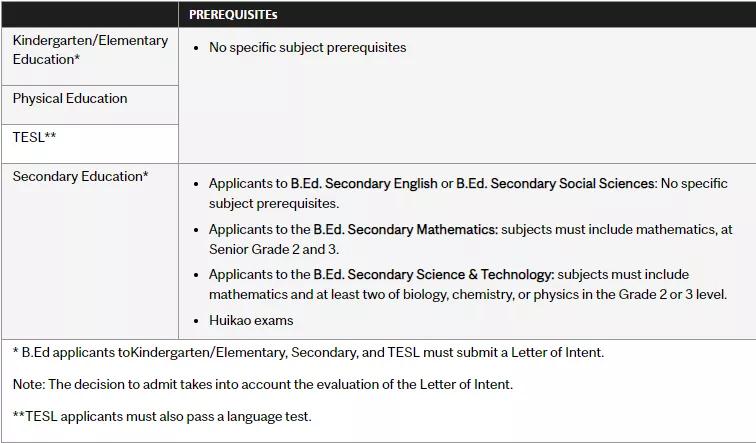
Task: Click the empty black header cell
Action: coord(90,14)
